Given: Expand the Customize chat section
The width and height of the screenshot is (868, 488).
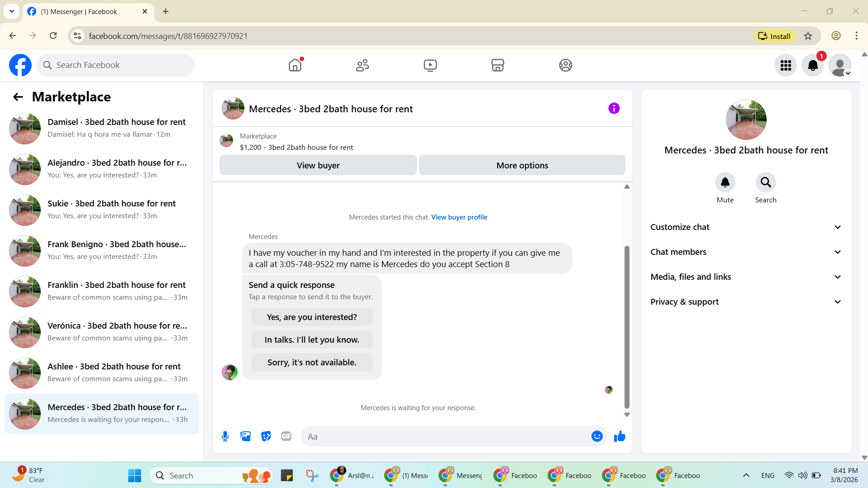Looking at the screenshot, I should pos(746,227).
